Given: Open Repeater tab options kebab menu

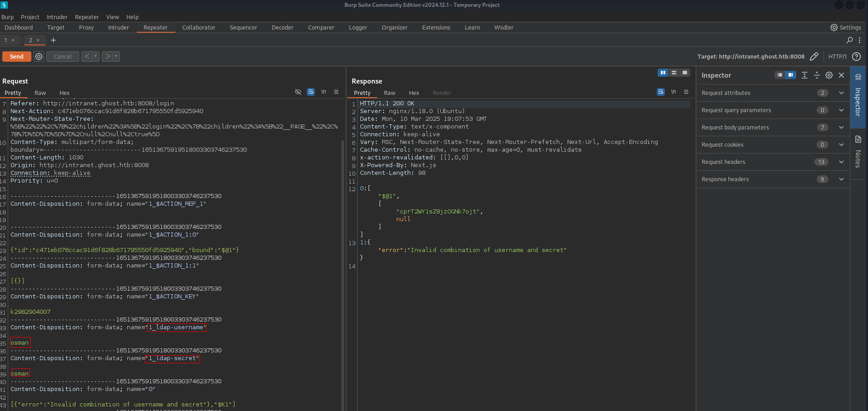Looking at the screenshot, I should [859, 40].
